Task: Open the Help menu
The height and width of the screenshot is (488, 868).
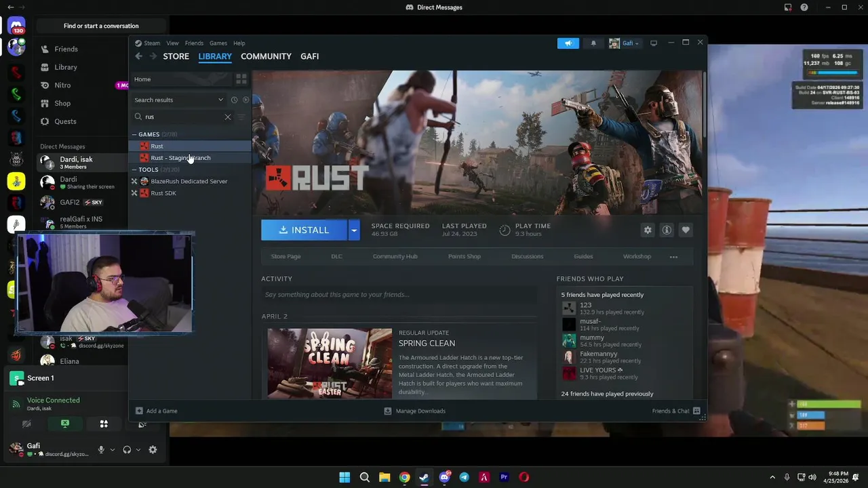Action: click(239, 43)
